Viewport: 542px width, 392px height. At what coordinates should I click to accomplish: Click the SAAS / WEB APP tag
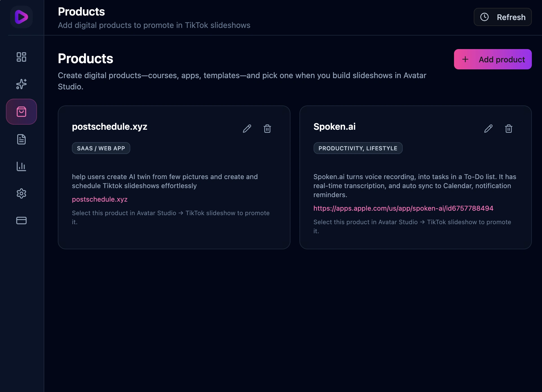101,148
